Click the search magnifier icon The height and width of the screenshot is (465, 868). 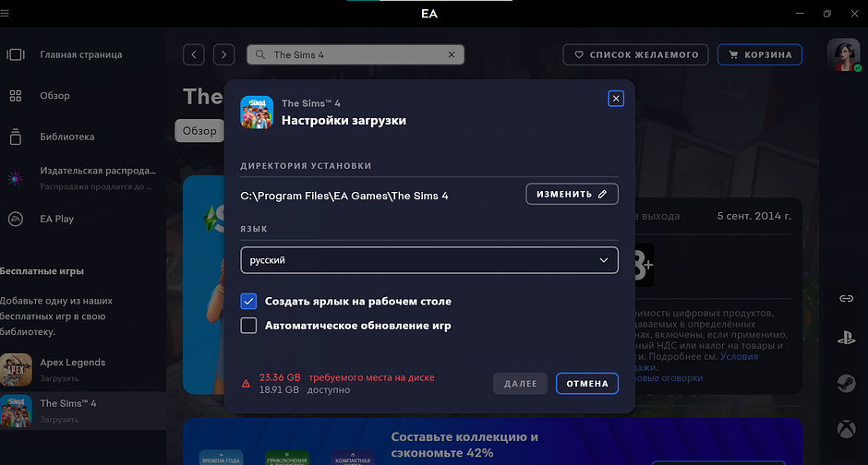pyautogui.click(x=260, y=54)
